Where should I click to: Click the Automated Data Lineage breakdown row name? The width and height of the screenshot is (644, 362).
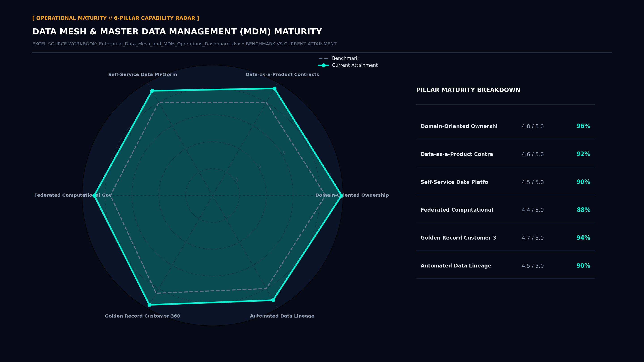456,266
